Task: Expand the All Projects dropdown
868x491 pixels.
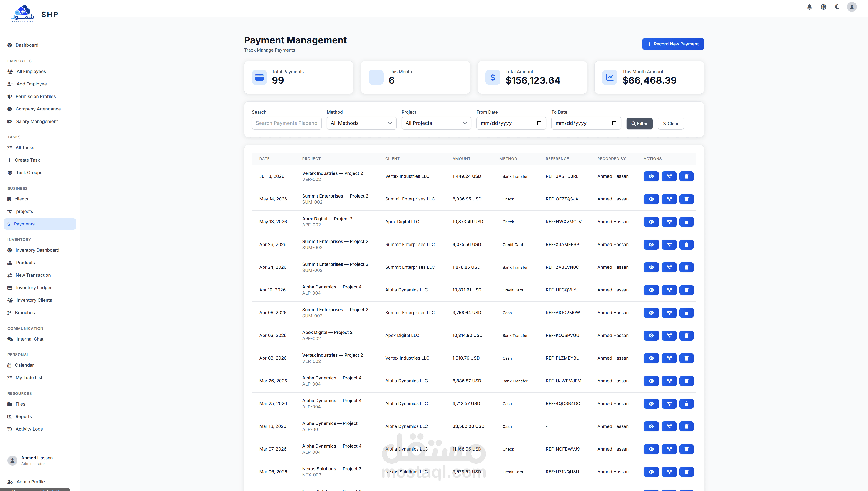Action: (436, 123)
